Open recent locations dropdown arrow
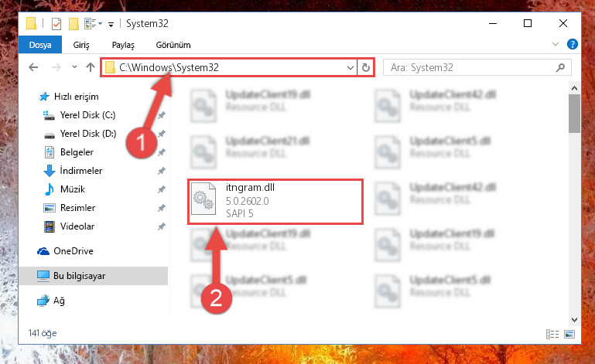595x364 pixels. click(74, 67)
